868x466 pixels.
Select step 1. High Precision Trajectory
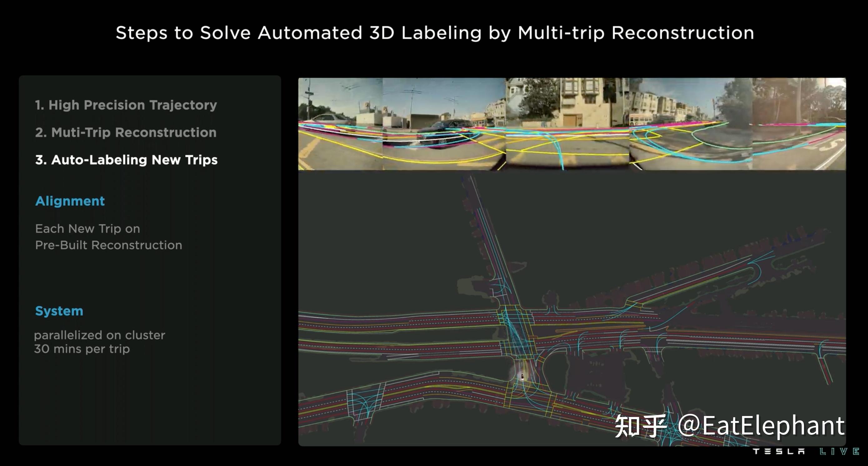pos(126,105)
